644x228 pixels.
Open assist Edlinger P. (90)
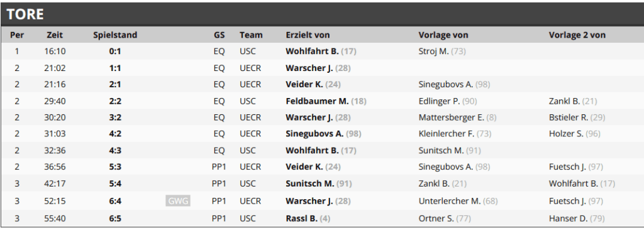point(448,101)
